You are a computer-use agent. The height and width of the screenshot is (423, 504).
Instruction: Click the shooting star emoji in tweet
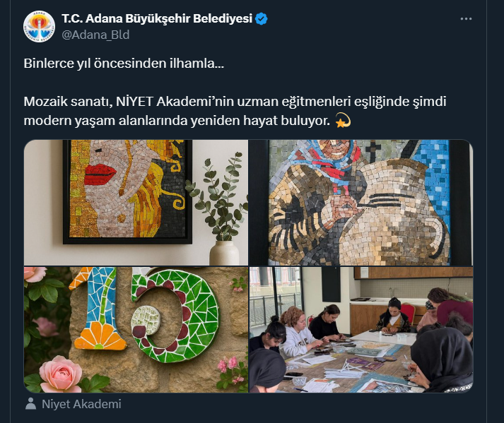click(x=343, y=121)
